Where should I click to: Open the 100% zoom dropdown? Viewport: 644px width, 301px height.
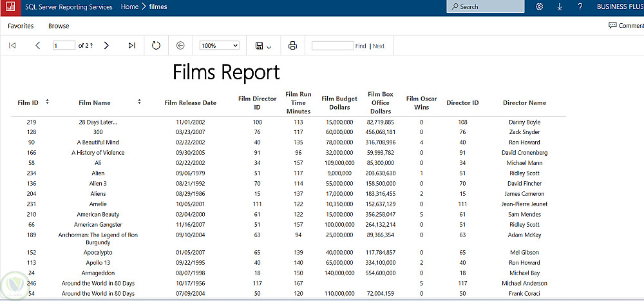click(220, 46)
